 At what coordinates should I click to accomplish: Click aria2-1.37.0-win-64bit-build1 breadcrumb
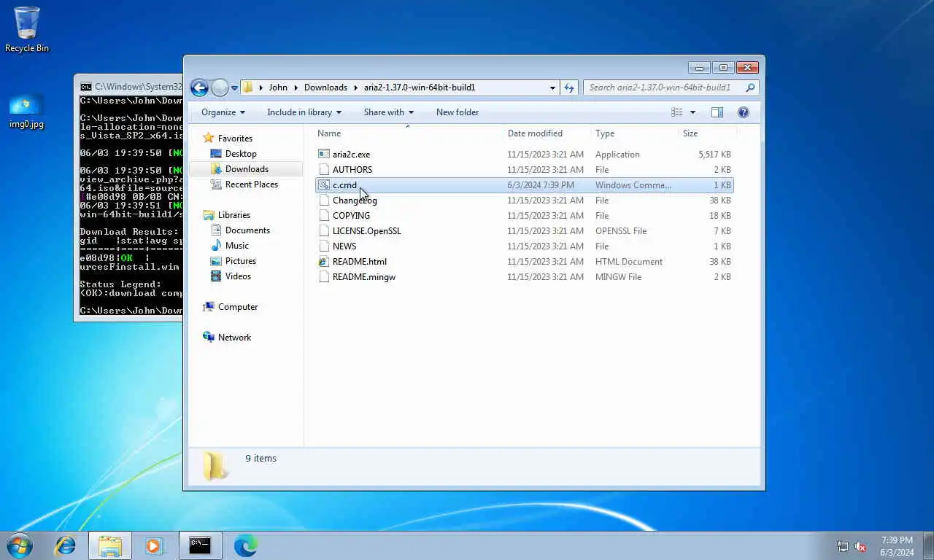(420, 87)
